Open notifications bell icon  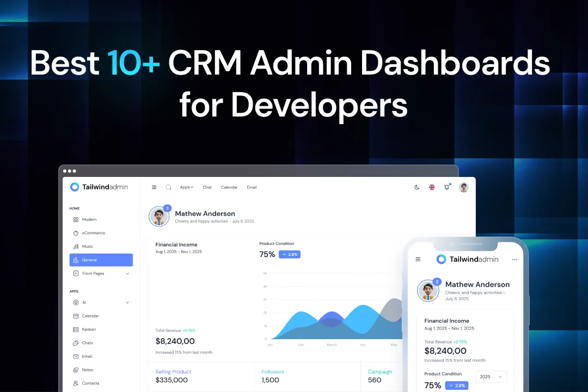[447, 187]
